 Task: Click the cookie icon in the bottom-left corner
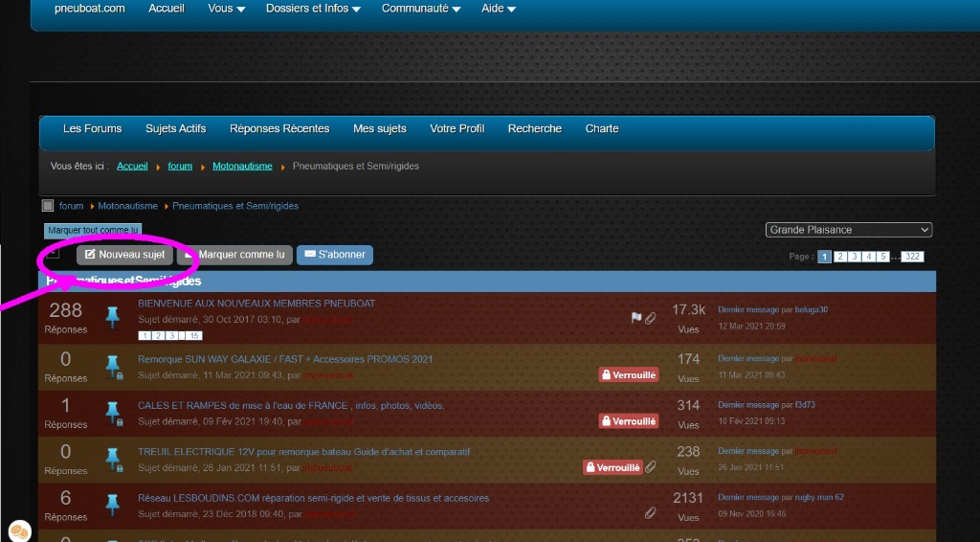(x=19, y=530)
